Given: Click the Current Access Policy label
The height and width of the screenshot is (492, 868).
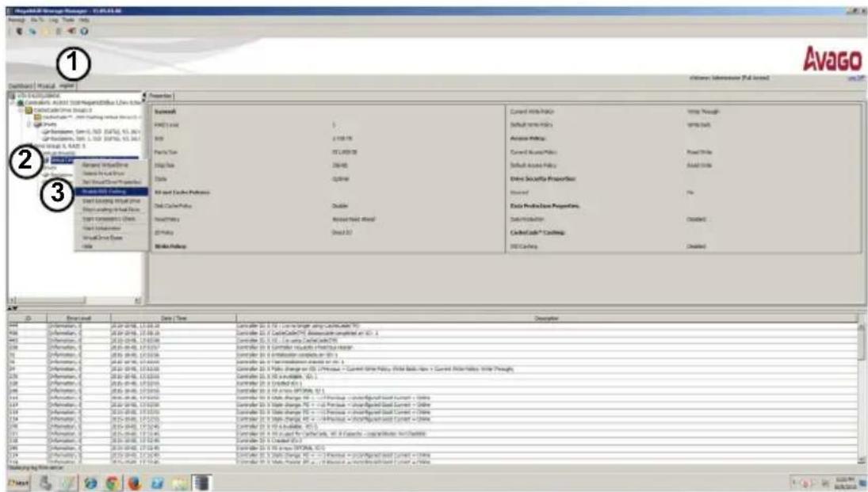Looking at the screenshot, I should click(533, 152).
